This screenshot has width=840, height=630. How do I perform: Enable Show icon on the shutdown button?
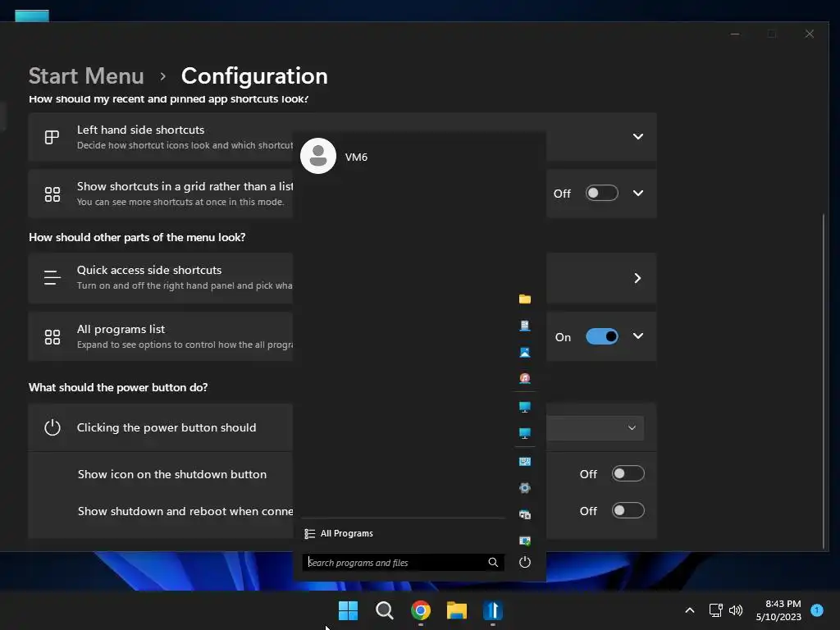coord(628,473)
